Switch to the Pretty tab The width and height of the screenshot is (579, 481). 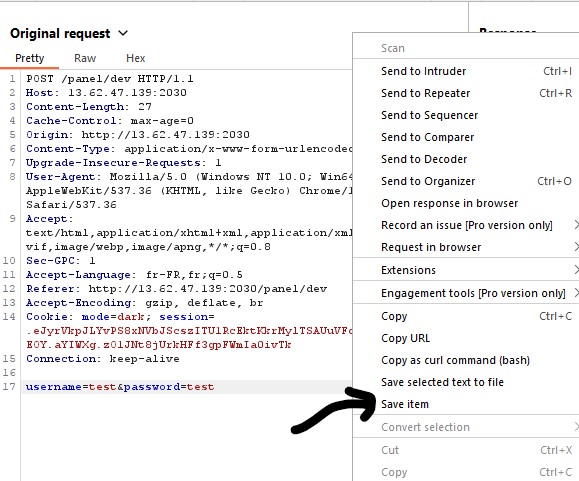coord(30,58)
